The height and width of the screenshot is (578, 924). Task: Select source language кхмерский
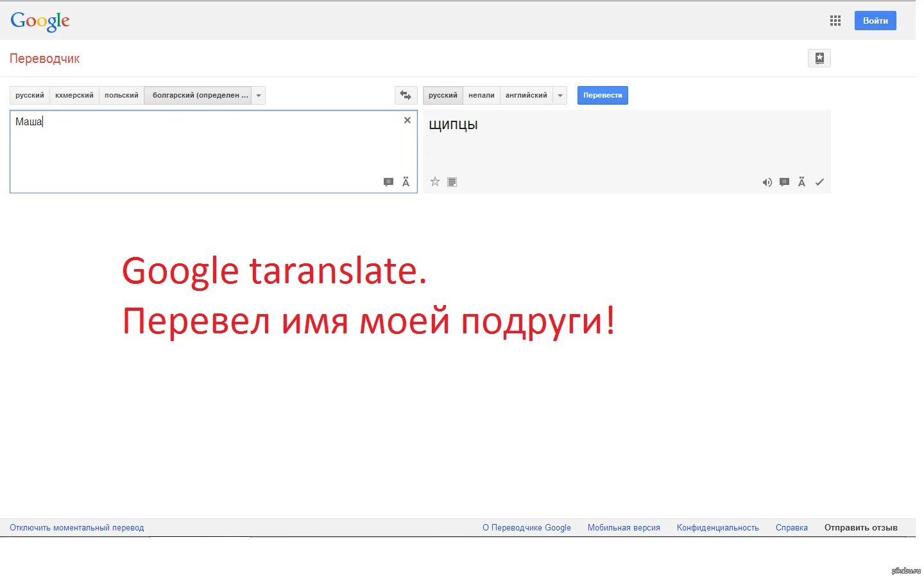(x=74, y=95)
